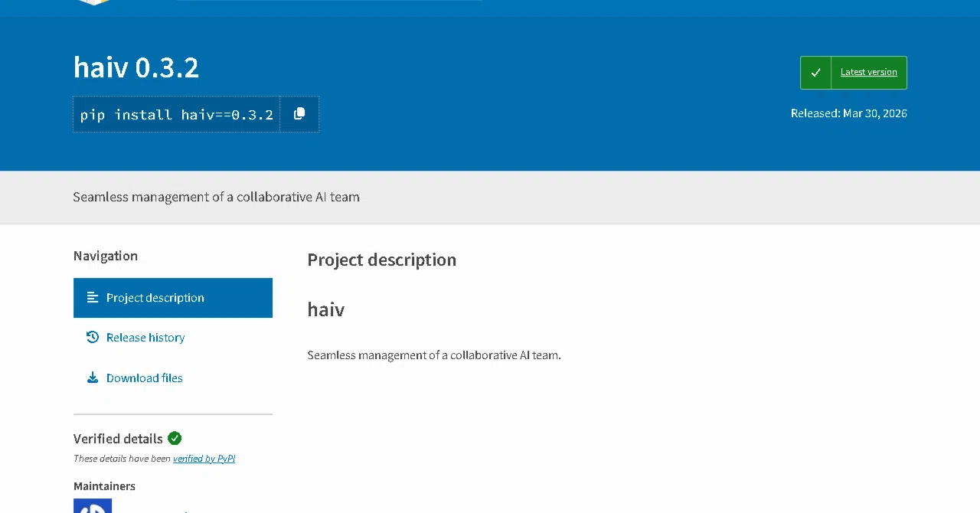Click the 'pip install haiv==0.3.2' command text

tap(177, 115)
